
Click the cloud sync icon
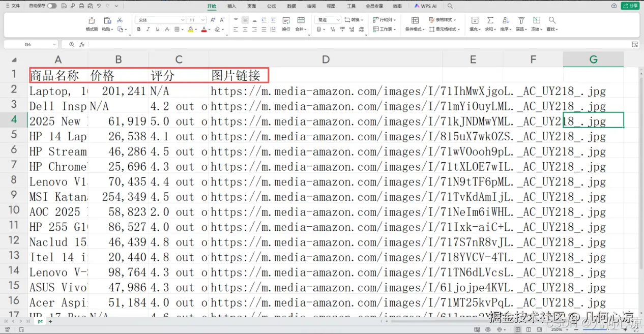point(614,6)
